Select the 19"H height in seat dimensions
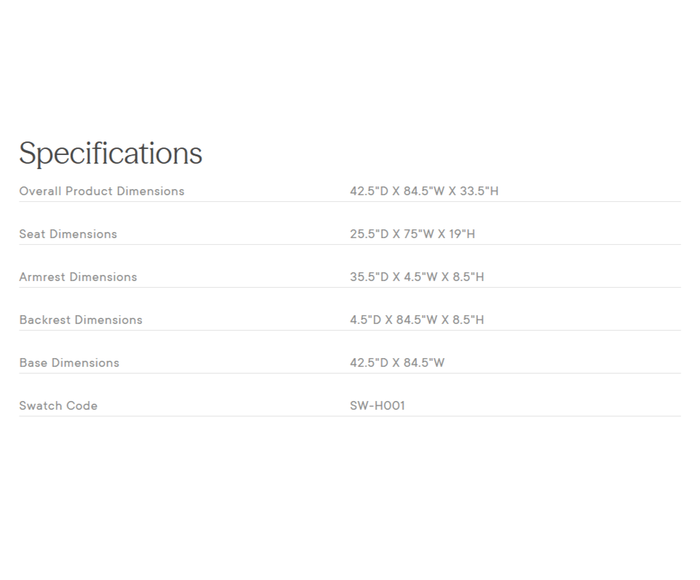This screenshot has width=700, height=580. click(x=459, y=234)
